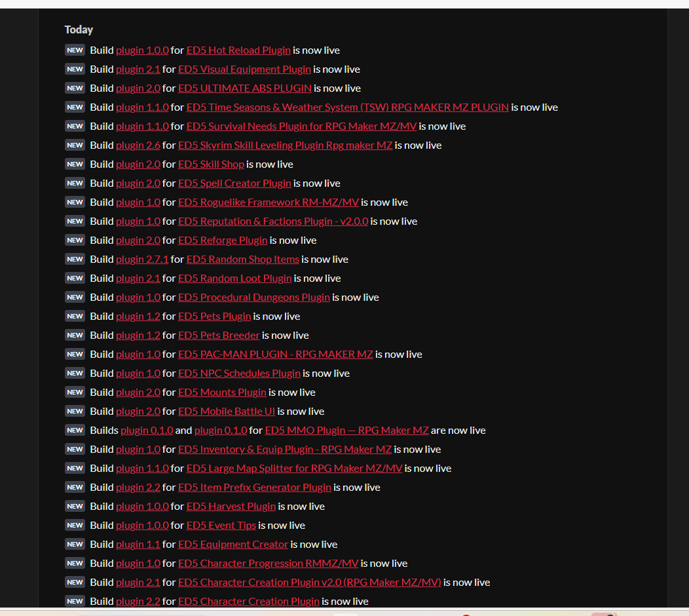
Task: Open the ED5 NPC Schedules Plugin link
Action: (239, 373)
